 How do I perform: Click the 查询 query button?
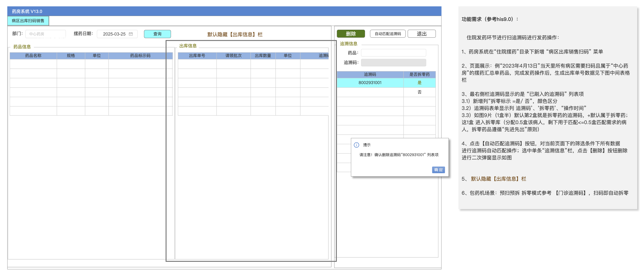tap(157, 34)
